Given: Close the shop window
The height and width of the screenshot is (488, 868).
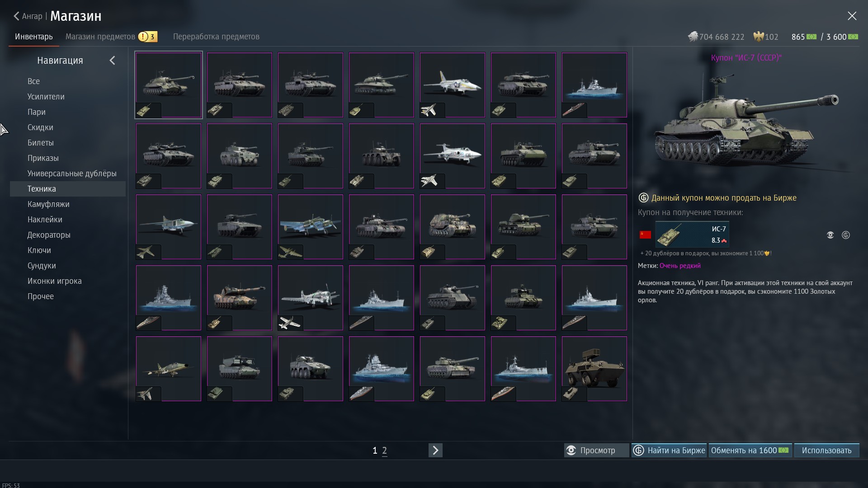Looking at the screenshot, I should [x=852, y=16].
